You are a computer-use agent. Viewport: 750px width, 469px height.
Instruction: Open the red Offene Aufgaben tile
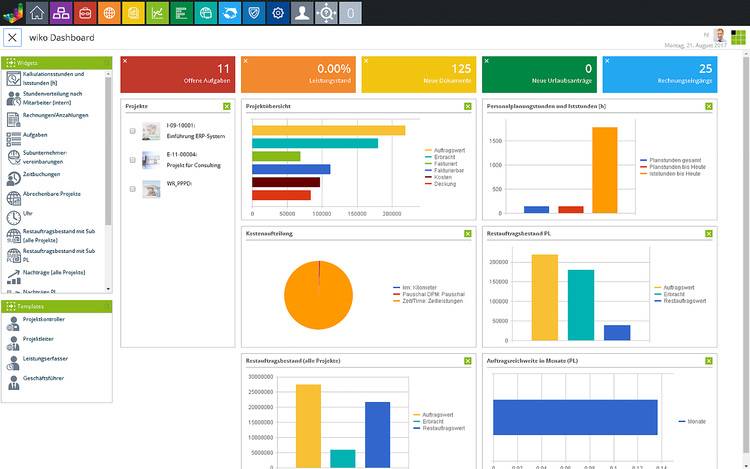coord(178,75)
